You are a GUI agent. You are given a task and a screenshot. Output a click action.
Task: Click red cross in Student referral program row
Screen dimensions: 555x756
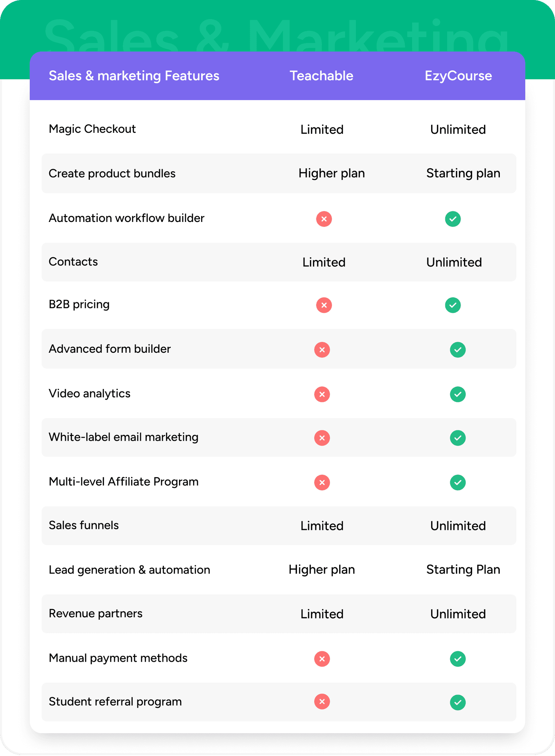coord(322,702)
